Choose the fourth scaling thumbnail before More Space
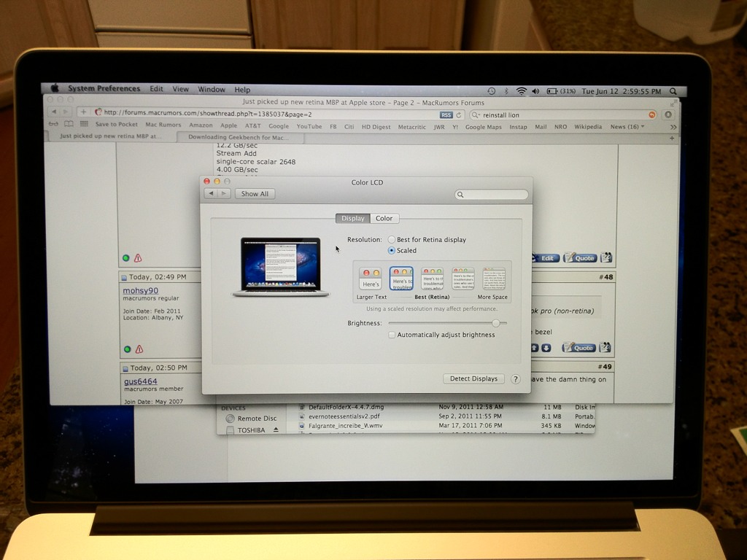747x560 pixels. click(462, 279)
